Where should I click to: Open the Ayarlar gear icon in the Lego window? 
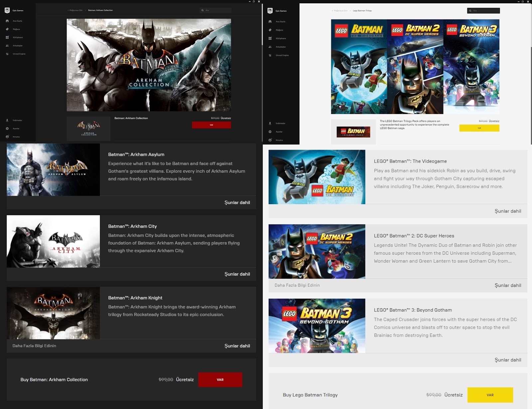[x=270, y=132]
